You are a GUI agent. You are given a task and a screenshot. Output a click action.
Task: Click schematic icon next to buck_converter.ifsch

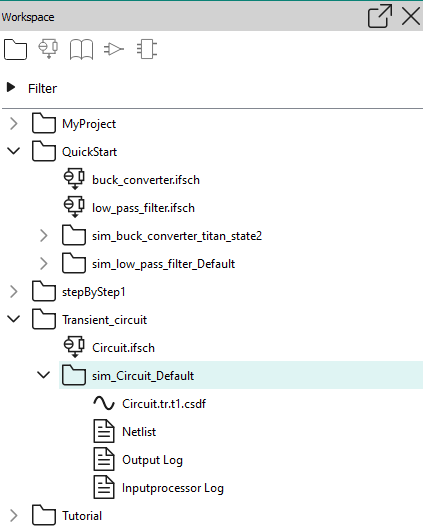[x=74, y=179]
